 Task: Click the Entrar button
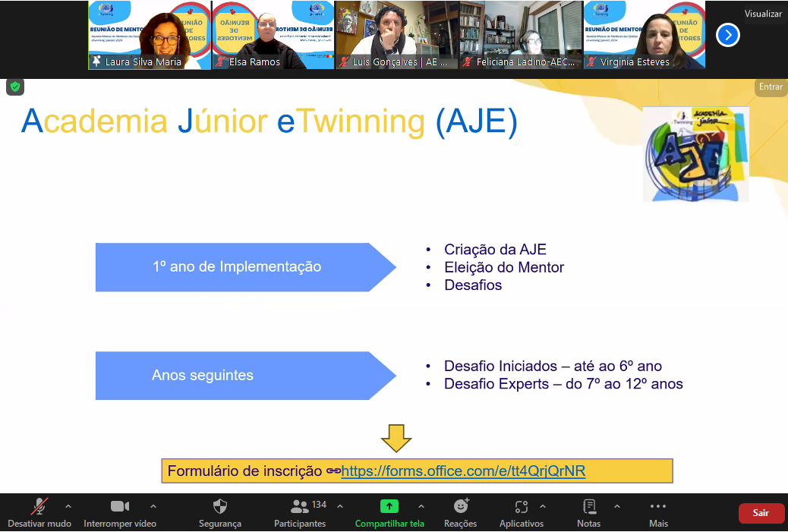(771, 87)
